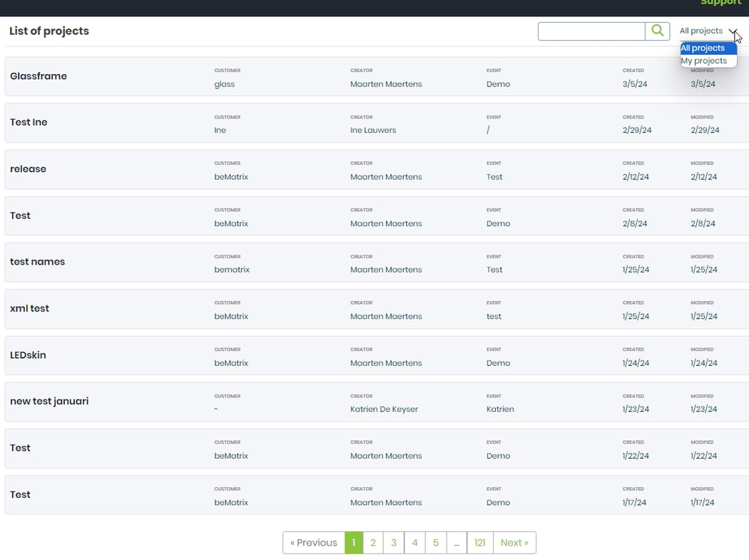Click customer 'bematrix' in test names row
The height and width of the screenshot is (560, 749).
point(232,270)
